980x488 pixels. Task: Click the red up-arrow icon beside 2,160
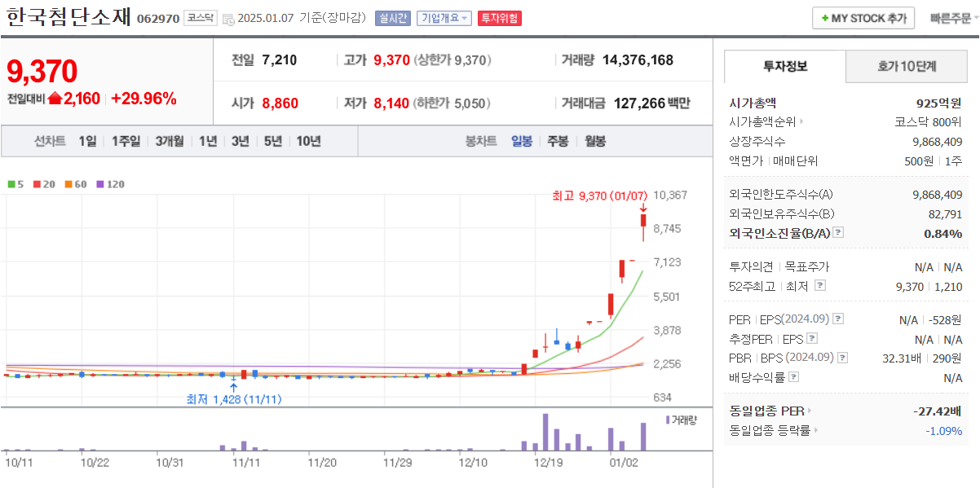tap(55, 99)
